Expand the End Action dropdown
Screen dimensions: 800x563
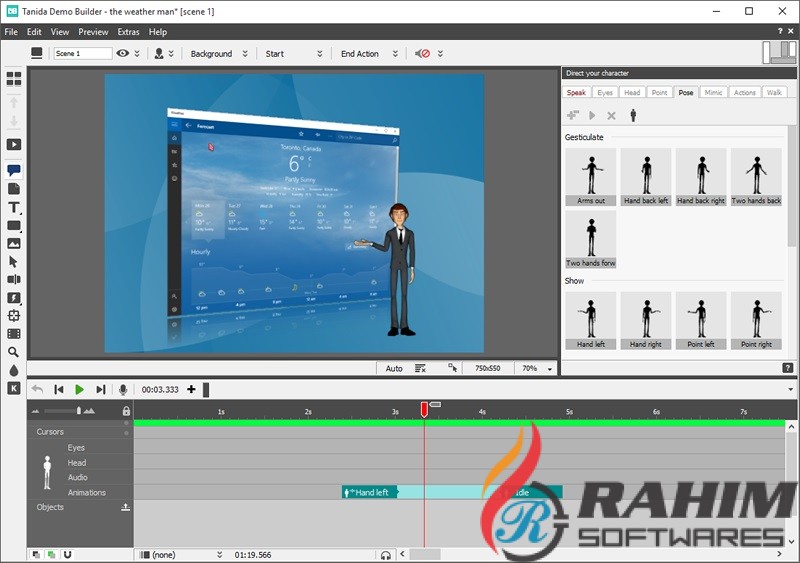point(395,53)
